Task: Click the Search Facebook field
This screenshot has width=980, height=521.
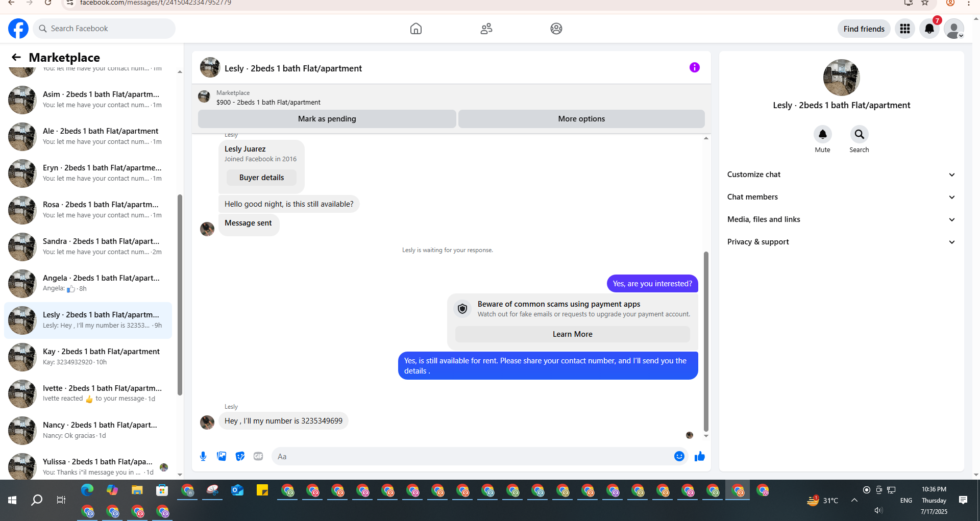Action: [x=104, y=29]
